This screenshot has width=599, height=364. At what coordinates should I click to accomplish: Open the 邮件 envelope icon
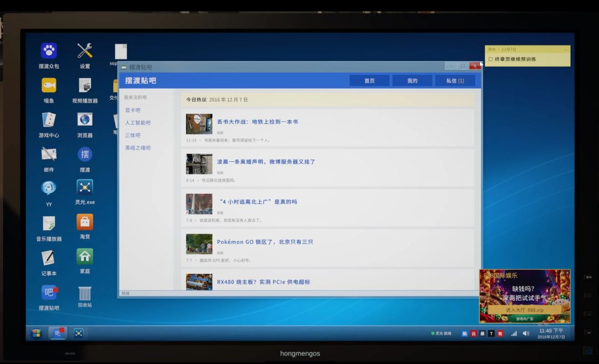[49, 154]
